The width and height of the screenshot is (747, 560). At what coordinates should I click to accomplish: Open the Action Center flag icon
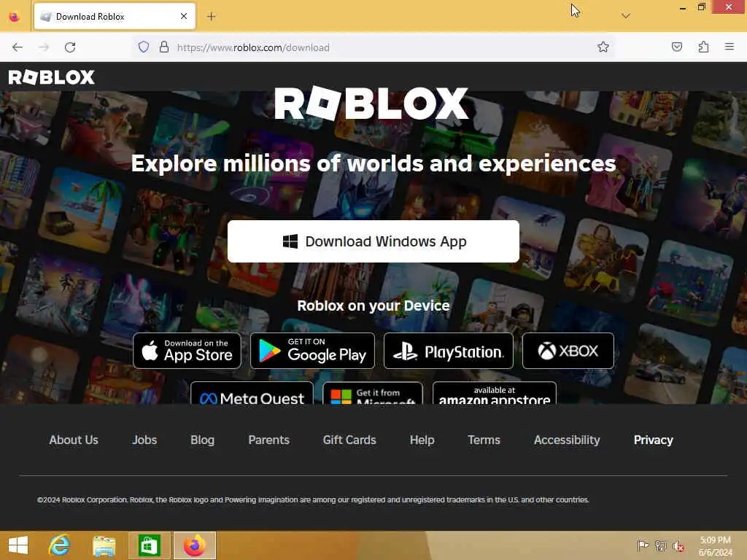[643, 545]
